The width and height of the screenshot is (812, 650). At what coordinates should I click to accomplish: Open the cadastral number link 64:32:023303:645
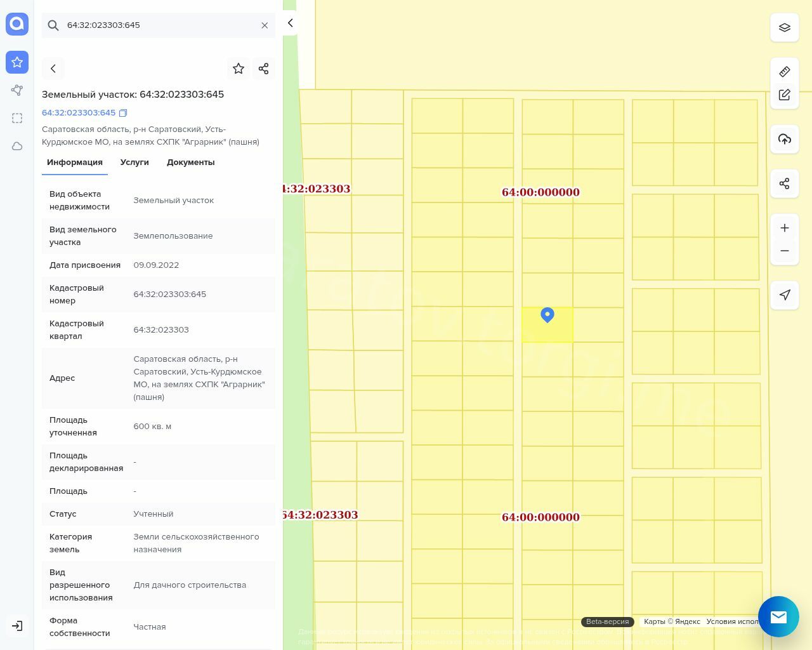79,113
